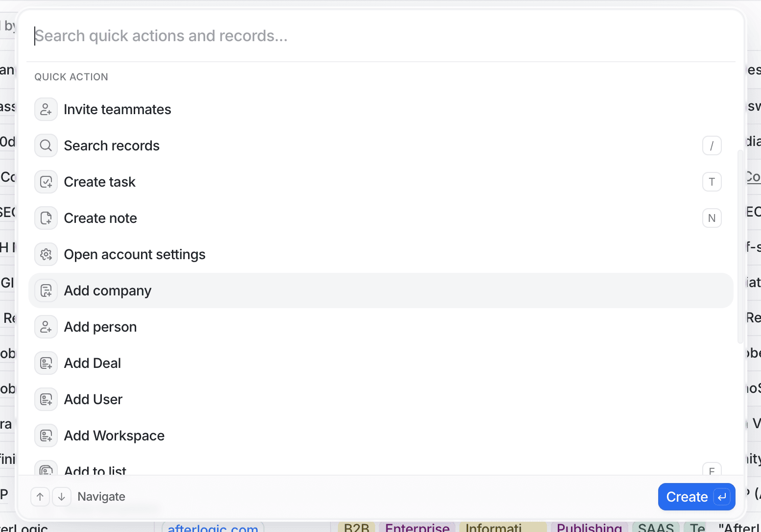Click the Add person icon
761x532 pixels.
pos(46,327)
